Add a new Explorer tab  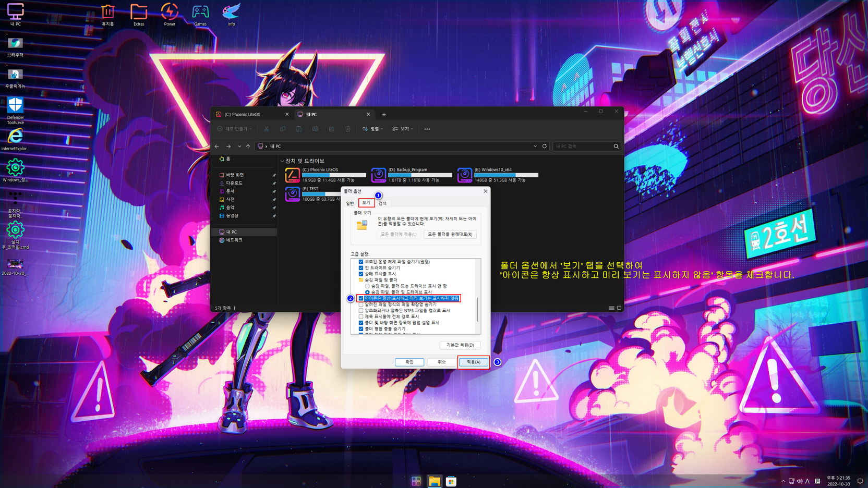coord(384,114)
